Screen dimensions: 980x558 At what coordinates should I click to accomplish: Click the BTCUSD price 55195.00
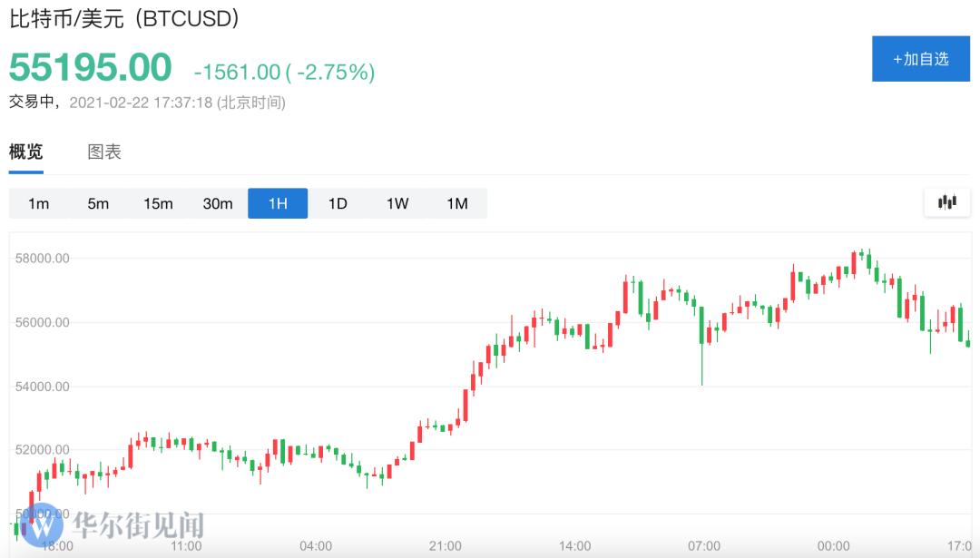tap(86, 67)
